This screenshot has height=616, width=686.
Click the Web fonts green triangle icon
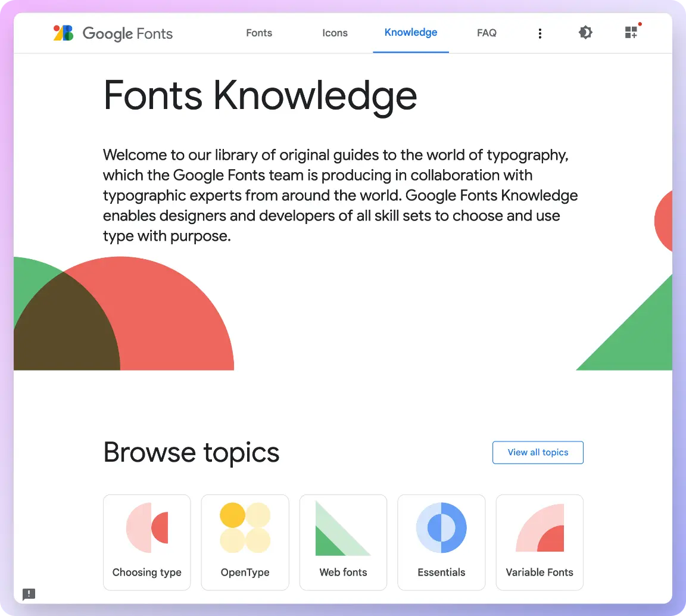point(342,528)
